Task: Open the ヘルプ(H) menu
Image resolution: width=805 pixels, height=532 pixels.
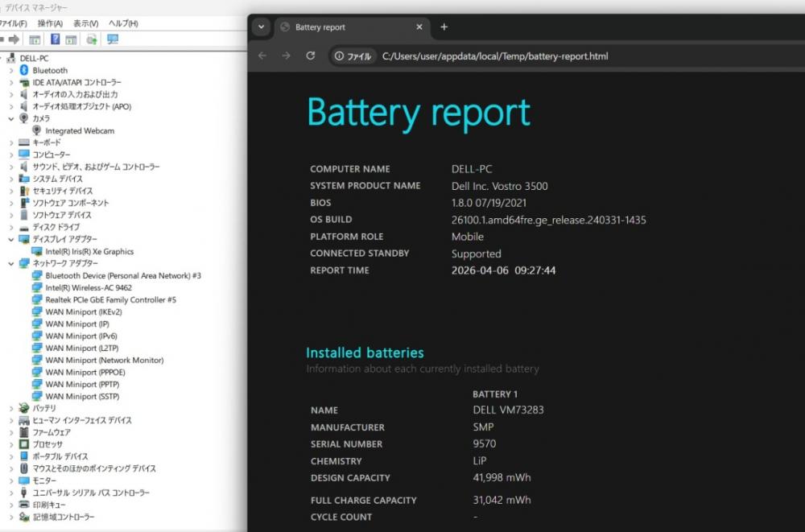Action: [x=123, y=23]
